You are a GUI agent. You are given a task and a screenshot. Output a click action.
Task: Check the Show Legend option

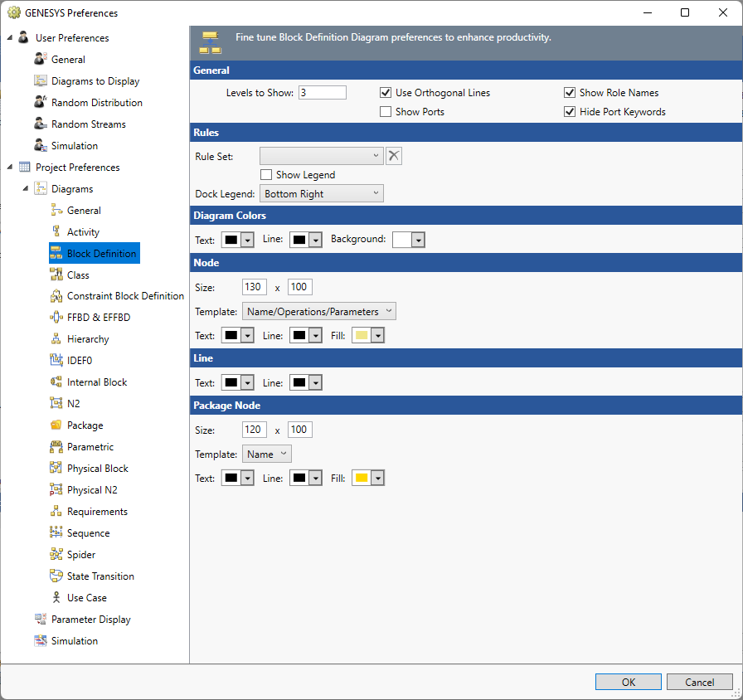pyautogui.click(x=266, y=175)
